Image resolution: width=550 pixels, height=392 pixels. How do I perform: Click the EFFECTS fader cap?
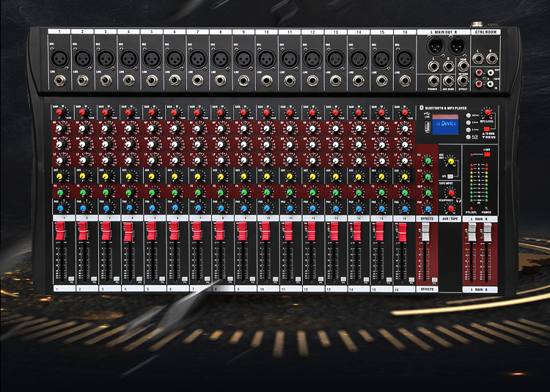(x=425, y=233)
